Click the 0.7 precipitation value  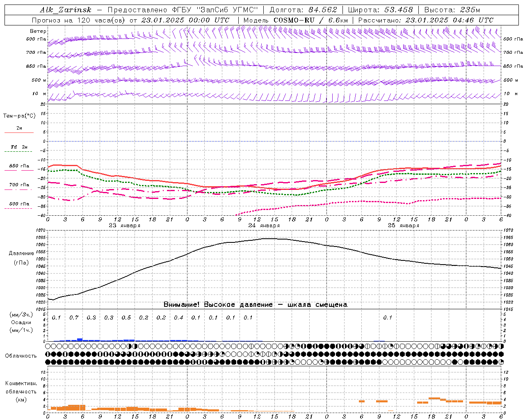tap(74, 317)
